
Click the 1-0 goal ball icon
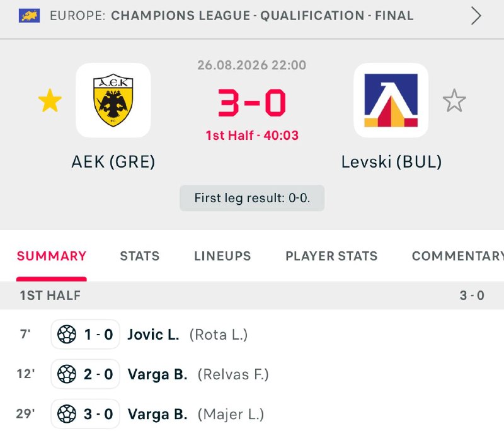(67, 334)
